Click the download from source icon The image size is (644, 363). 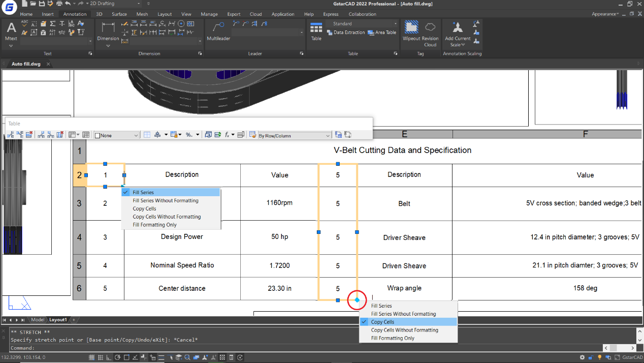click(348, 135)
